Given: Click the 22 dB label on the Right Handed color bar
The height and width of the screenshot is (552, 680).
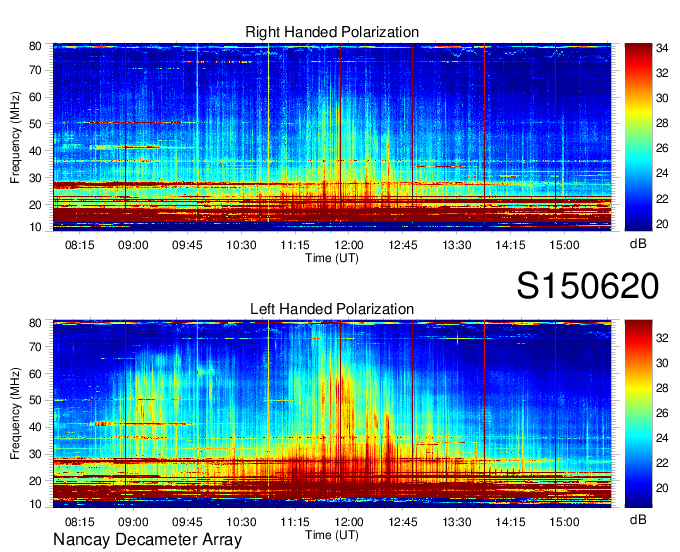Looking at the screenshot, I should 662,199.
